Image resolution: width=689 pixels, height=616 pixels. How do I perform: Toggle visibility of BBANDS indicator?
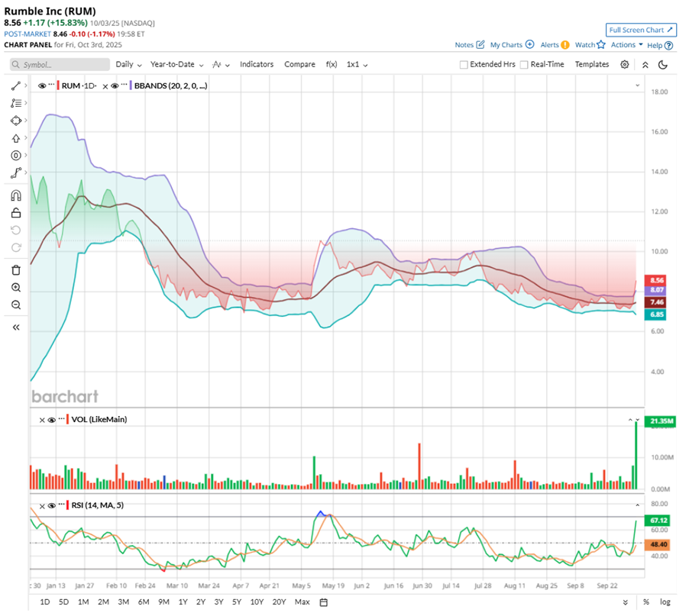[115, 86]
